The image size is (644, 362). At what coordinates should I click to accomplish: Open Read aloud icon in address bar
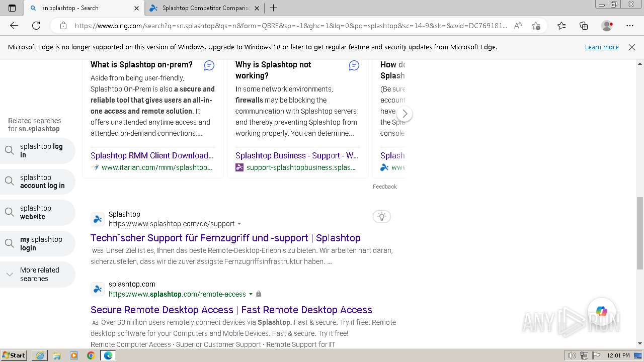coord(518,26)
